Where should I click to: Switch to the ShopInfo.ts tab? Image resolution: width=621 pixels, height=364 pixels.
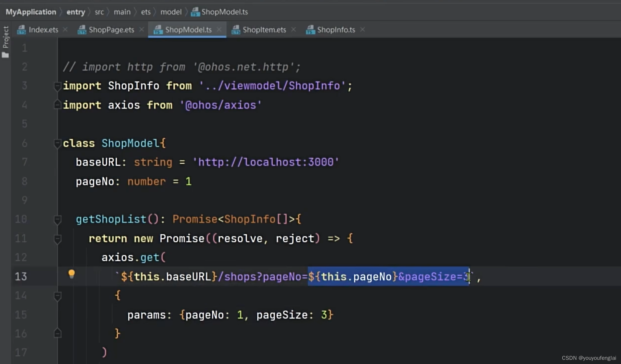336,30
